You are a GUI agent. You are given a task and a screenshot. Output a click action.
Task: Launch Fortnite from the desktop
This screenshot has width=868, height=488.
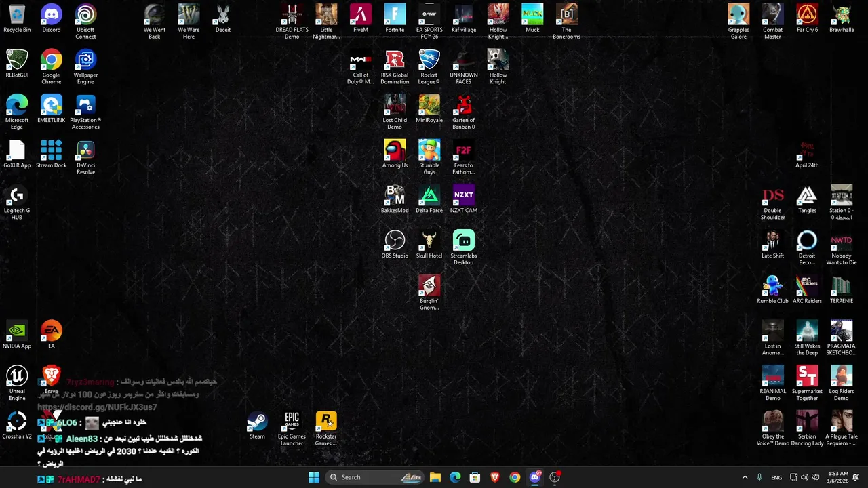(395, 19)
